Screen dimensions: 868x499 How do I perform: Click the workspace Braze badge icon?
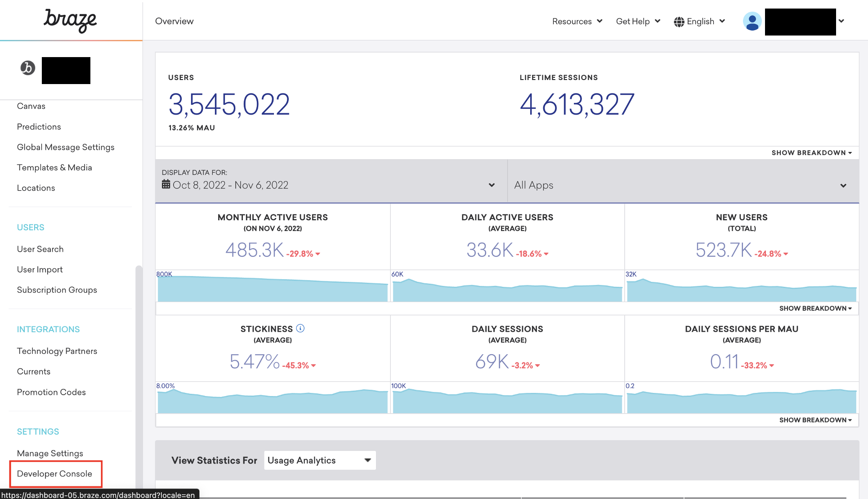coord(28,68)
